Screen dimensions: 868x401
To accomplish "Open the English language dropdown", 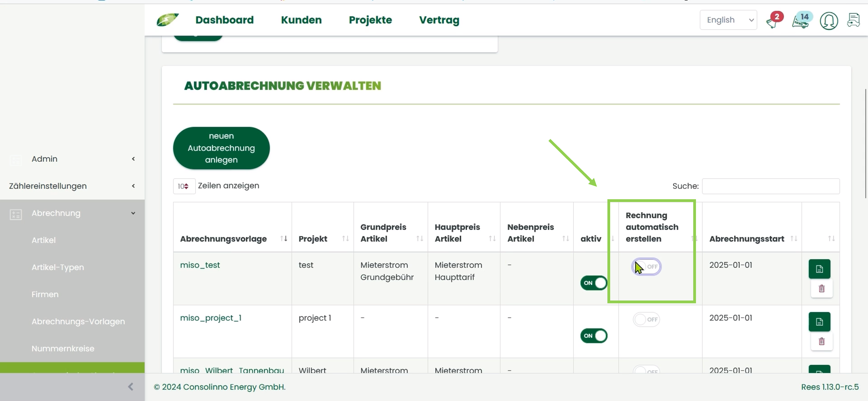I will point(728,20).
